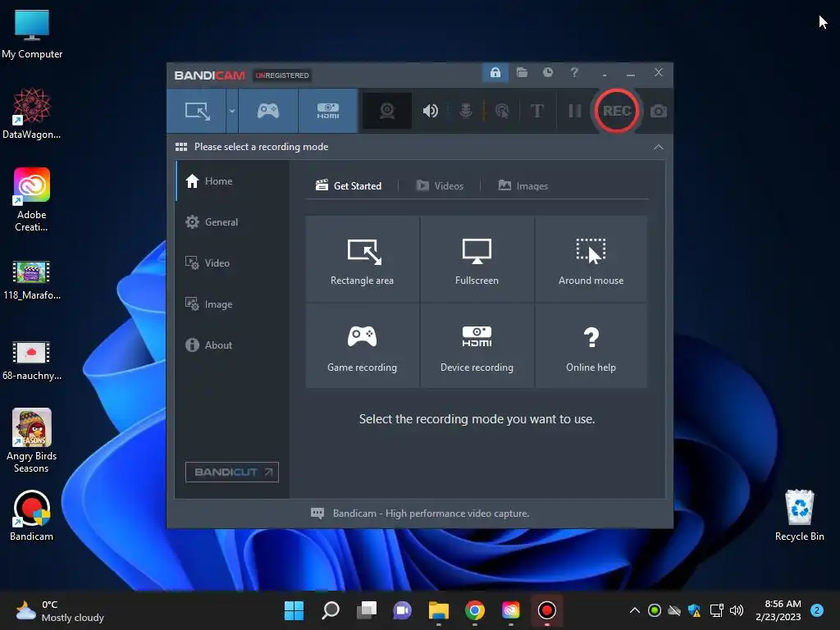Select DataWagon desktop shortcut

(32, 113)
